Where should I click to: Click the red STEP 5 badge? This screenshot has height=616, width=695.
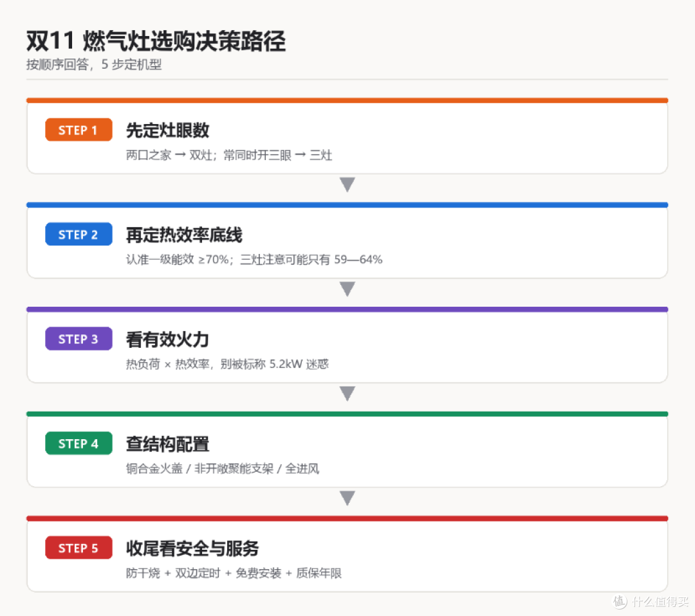[79, 548]
